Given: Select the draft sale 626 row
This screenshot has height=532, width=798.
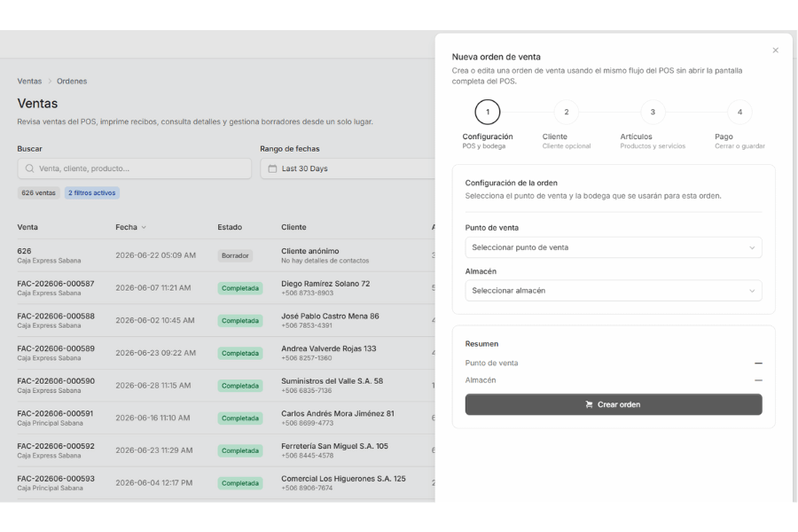Looking at the screenshot, I should point(226,255).
